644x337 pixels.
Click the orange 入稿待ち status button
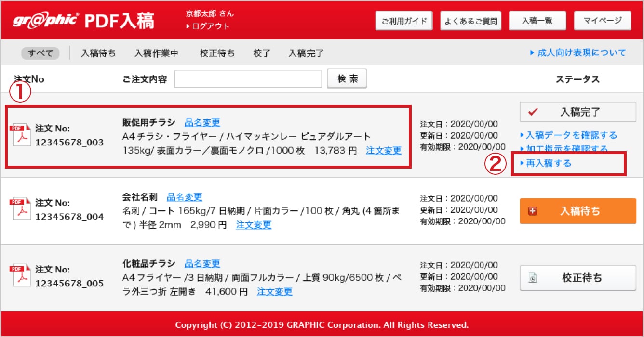pyautogui.click(x=577, y=211)
